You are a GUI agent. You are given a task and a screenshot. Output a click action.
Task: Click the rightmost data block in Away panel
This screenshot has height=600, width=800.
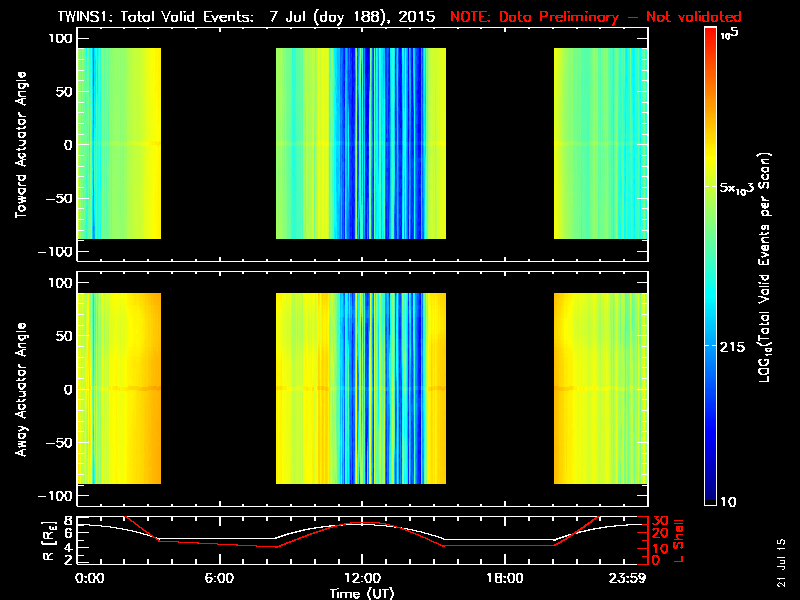coord(600,387)
